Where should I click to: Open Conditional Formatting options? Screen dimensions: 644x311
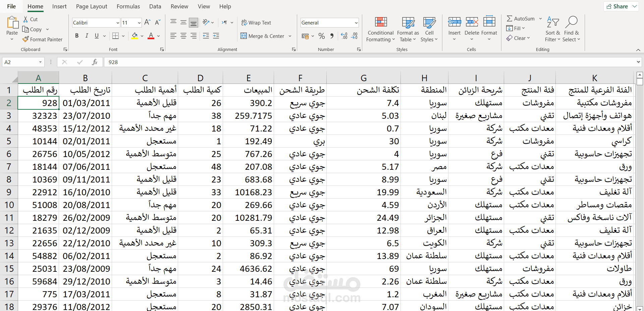(380, 29)
